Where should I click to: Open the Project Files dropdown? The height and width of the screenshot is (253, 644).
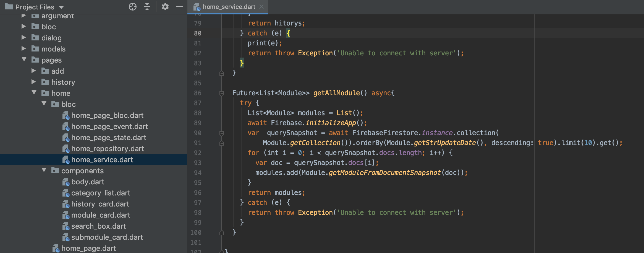[62, 7]
